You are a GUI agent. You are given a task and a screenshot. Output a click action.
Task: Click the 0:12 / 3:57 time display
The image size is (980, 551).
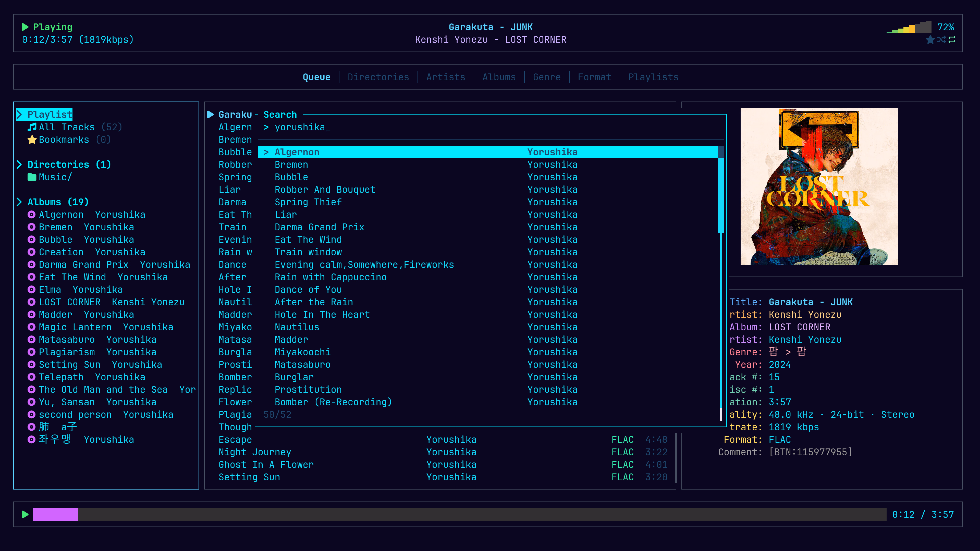coord(923,515)
